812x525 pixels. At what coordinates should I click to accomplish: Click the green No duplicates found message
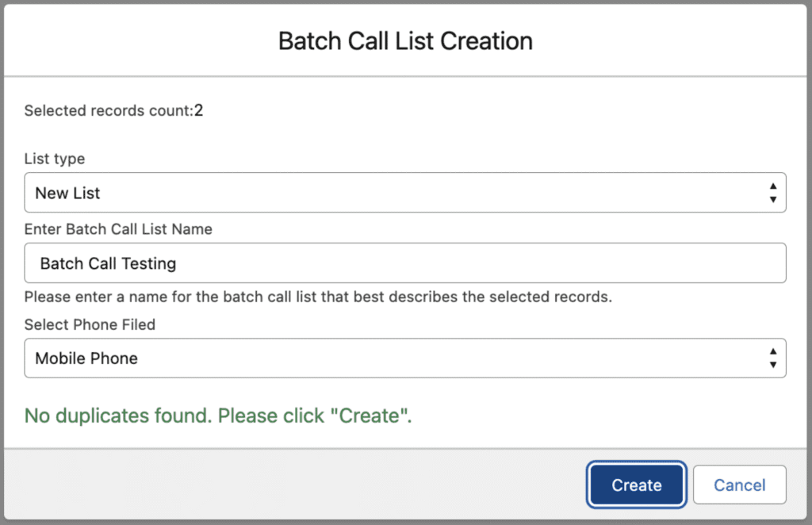[218, 416]
